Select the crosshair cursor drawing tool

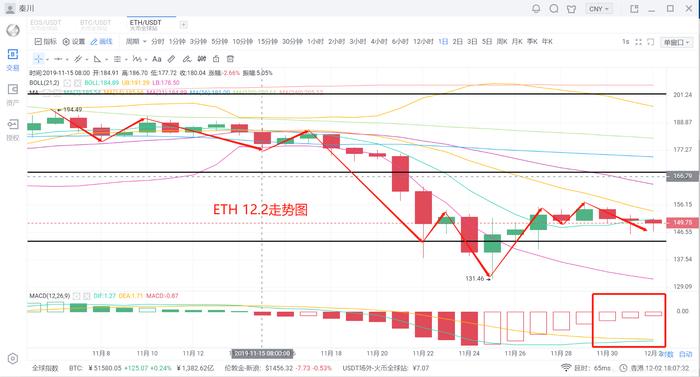click(x=38, y=59)
